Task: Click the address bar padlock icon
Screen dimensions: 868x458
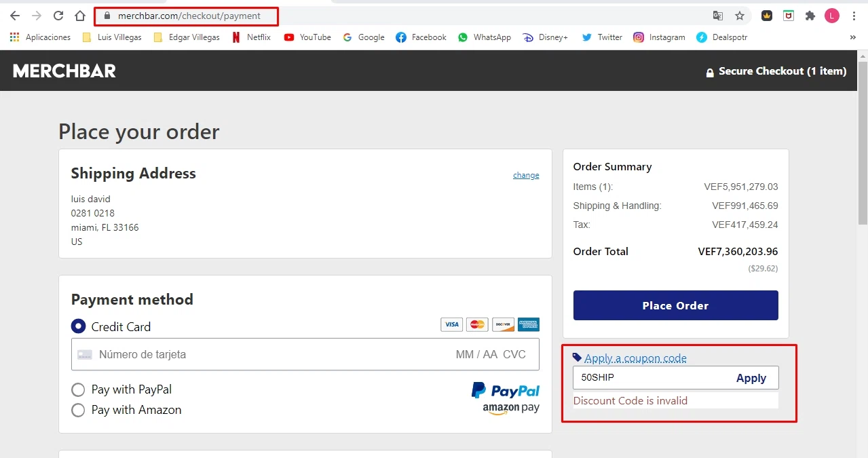Action: 107,16
